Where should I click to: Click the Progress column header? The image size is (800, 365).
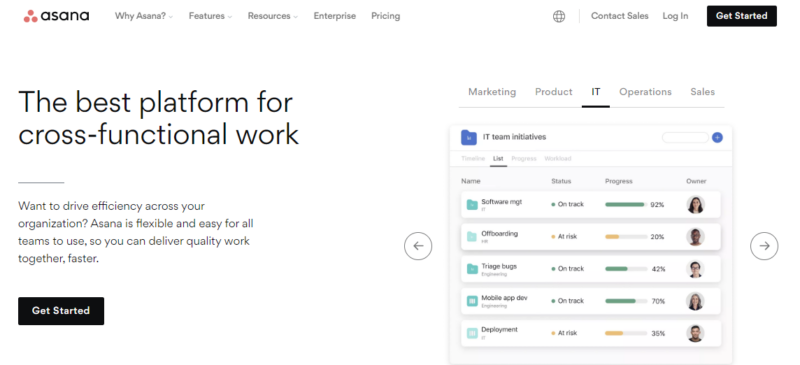coord(618,181)
